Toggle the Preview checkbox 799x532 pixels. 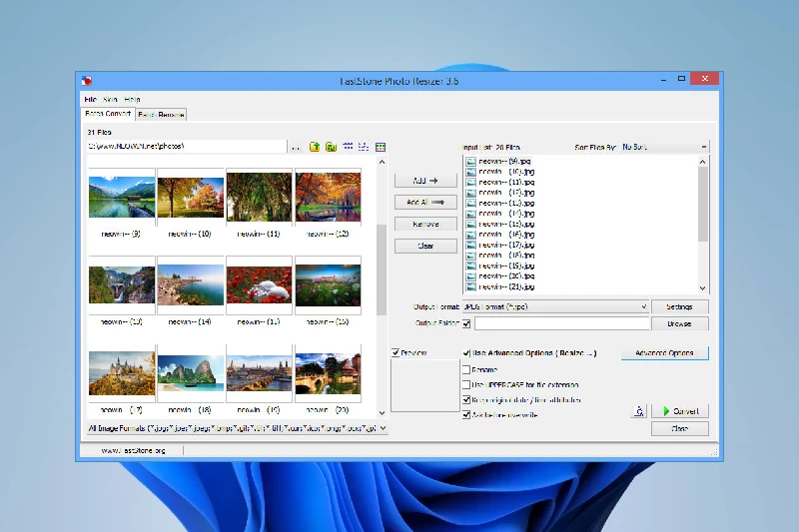tap(397, 352)
